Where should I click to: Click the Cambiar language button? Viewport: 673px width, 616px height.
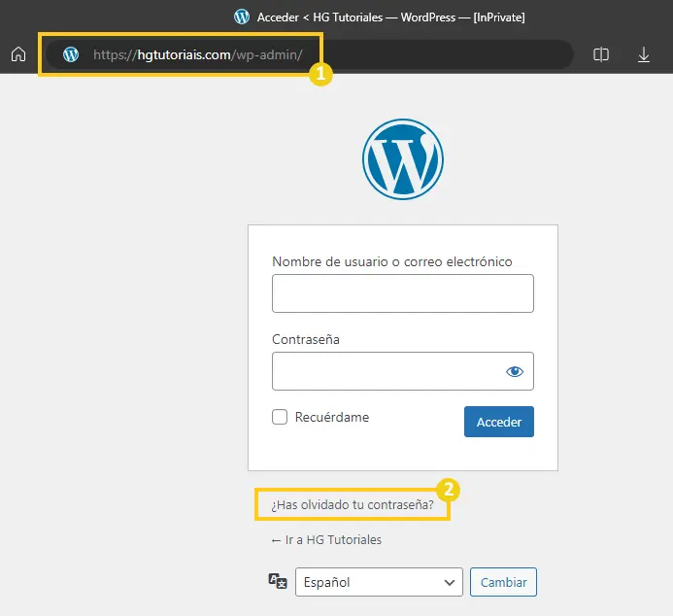[x=503, y=582]
